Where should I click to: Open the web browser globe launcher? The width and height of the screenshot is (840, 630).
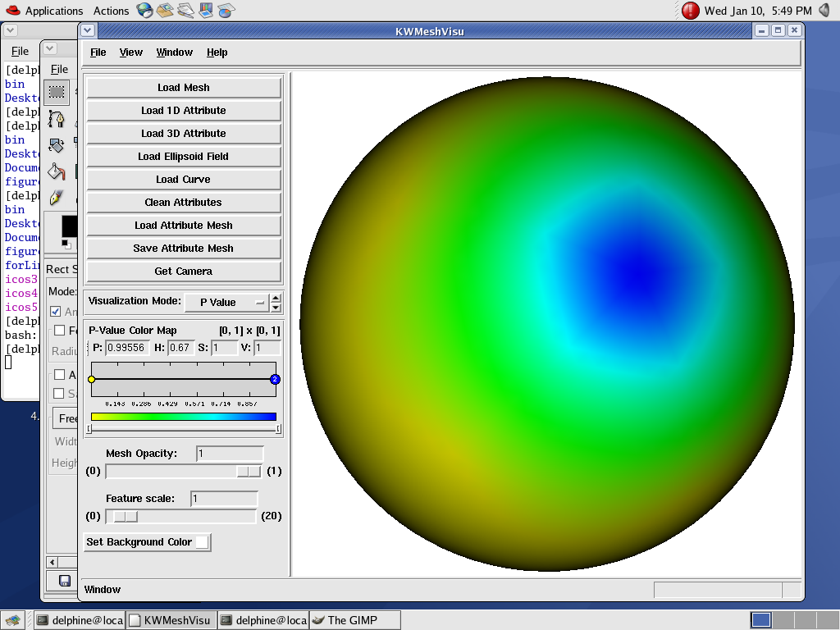144,11
